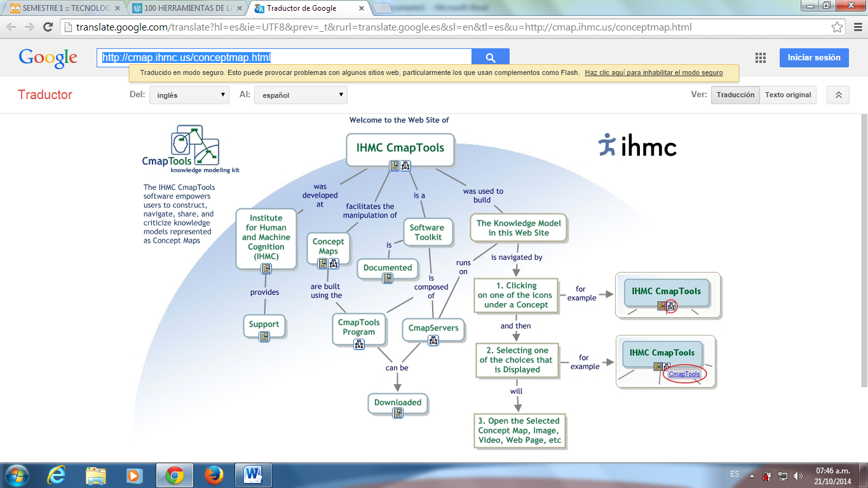This screenshot has width=868, height=488.
Task: Open the source language dropdown showing inglés
Action: click(189, 95)
